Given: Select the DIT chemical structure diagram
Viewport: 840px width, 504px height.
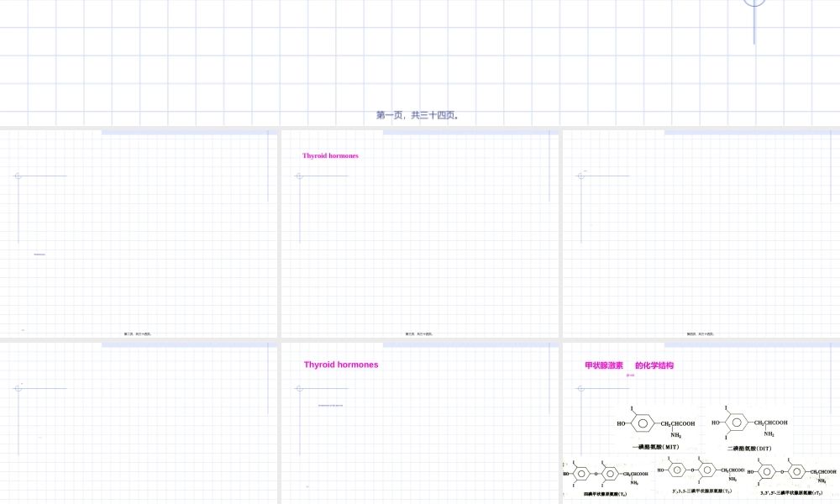Looking at the screenshot, I should [x=749, y=423].
